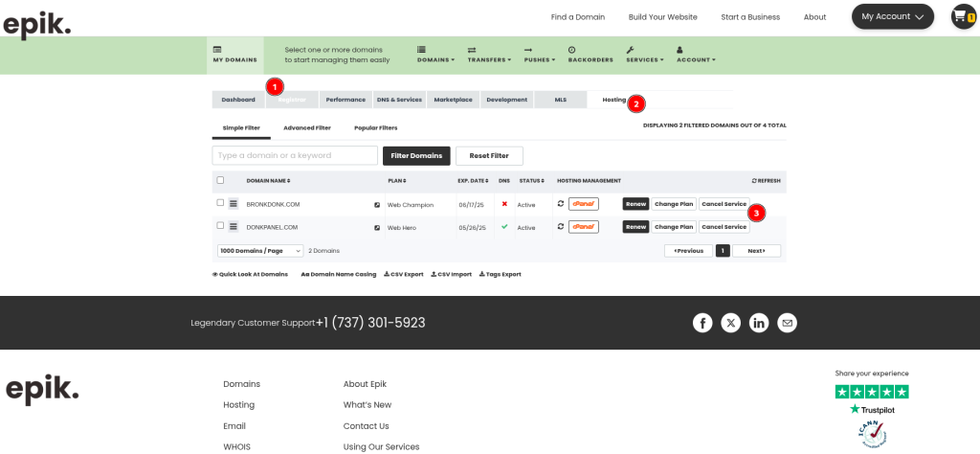980x454 pixels.
Task: Select the DONKPANEL.COM checkbox
Action: [220, 226]
